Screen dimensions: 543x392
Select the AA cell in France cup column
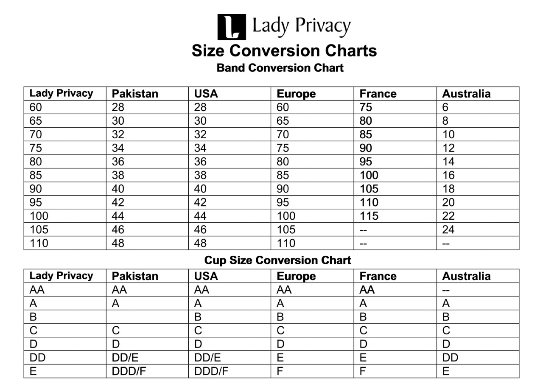(367, 290)
